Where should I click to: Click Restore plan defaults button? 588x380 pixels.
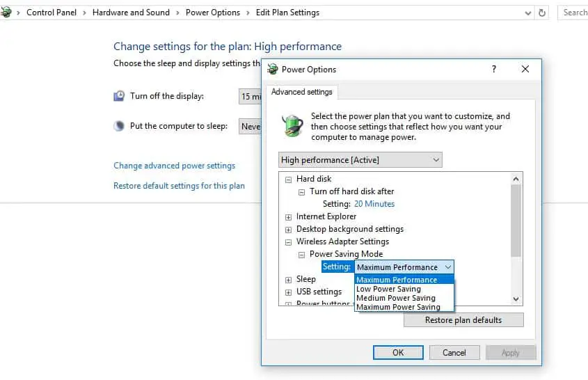(x=463, y=320)
